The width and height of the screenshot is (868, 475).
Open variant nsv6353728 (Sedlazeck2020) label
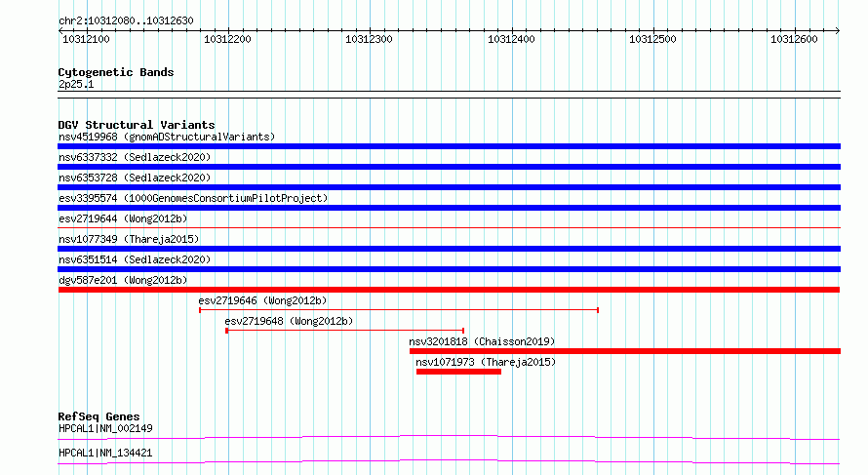point(135,178)
